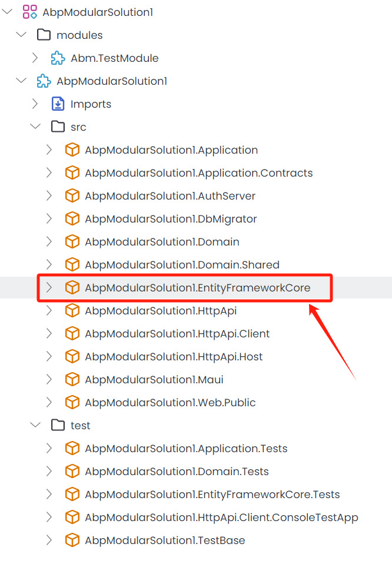Select AbpModularSolution1.HttpApi.Client.ConsoleTestApp project
392x567 pixels.
(x=221, y=518)
